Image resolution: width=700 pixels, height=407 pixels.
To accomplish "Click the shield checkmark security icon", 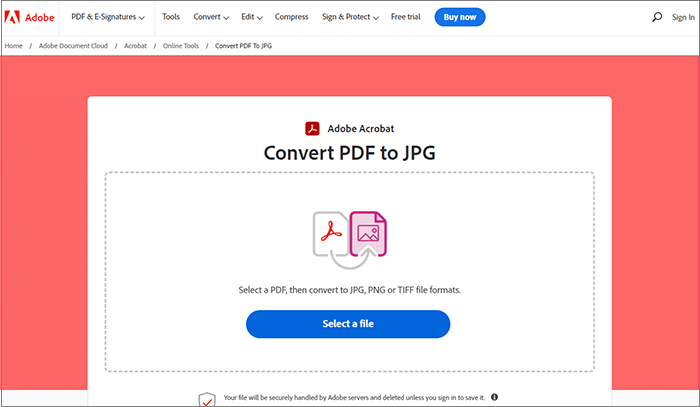I will (x=207, y=399).
